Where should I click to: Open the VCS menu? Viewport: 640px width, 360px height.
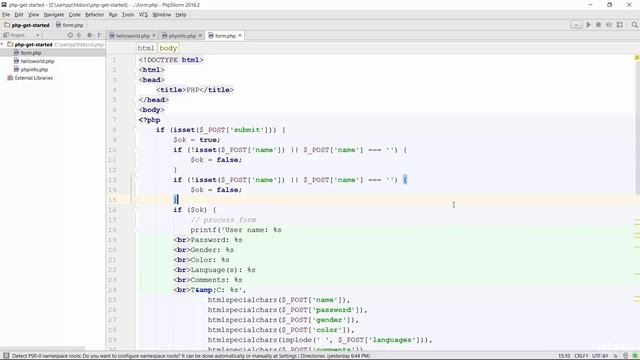[x=143, y=15]
